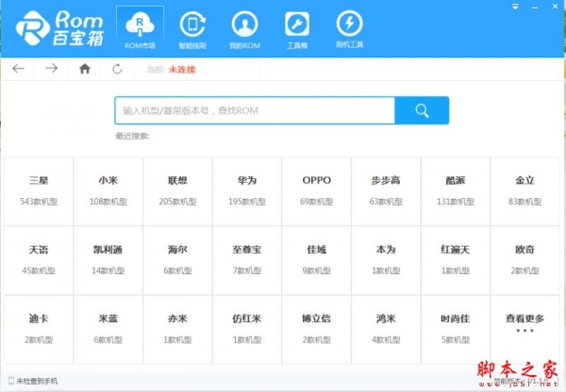The image size is (566, 392).
Task: Go back with the left arrow
Action: click(19, 69)
